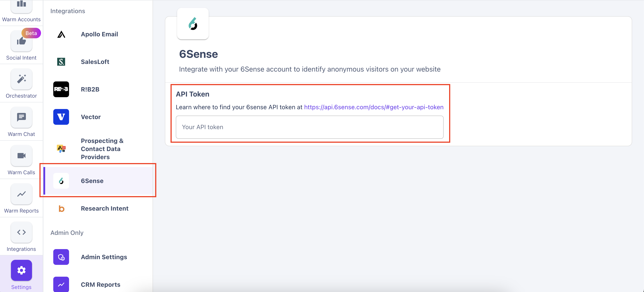Select Apollo Email integration
Screen dimensions: 644x292
coord(99,34)
